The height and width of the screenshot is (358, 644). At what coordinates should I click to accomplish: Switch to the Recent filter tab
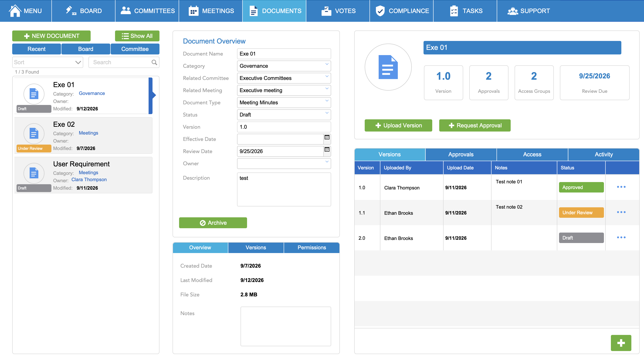(37, 49)
